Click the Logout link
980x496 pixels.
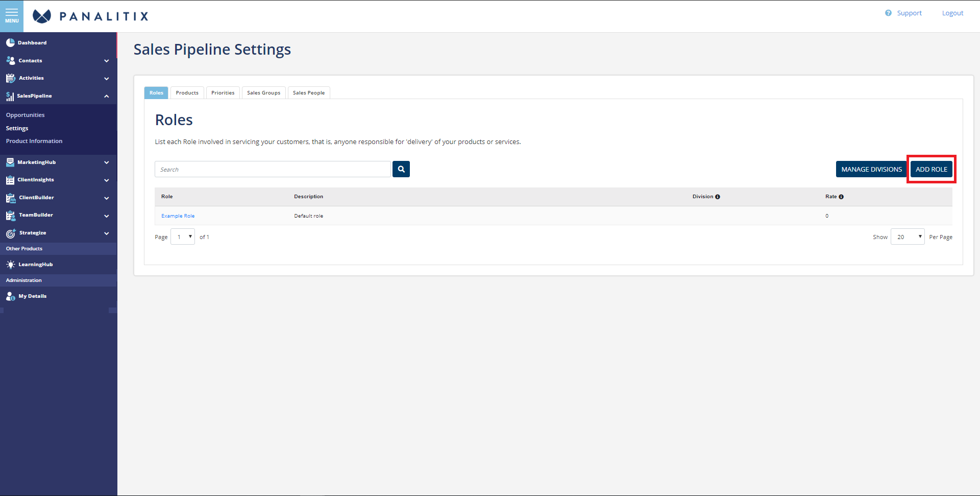pyautogui.click(x=952, y=13)
